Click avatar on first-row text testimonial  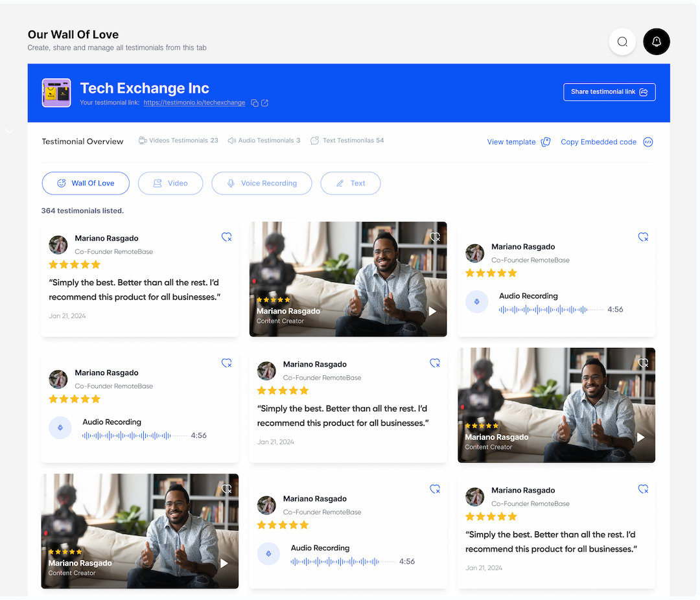58,245
